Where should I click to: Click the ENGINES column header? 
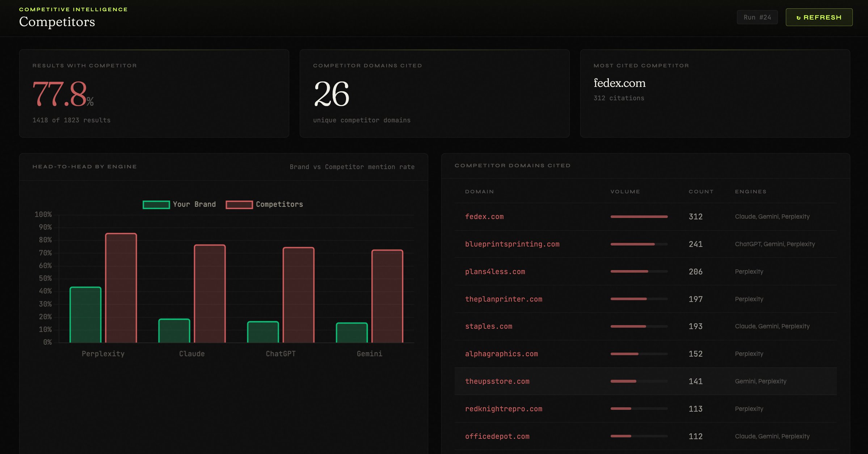pos(750,192)
